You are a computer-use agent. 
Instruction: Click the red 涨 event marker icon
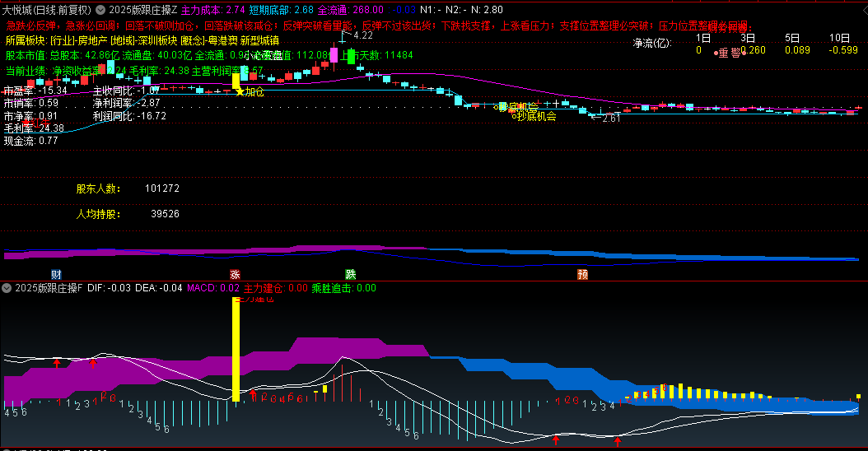(235, 275)
